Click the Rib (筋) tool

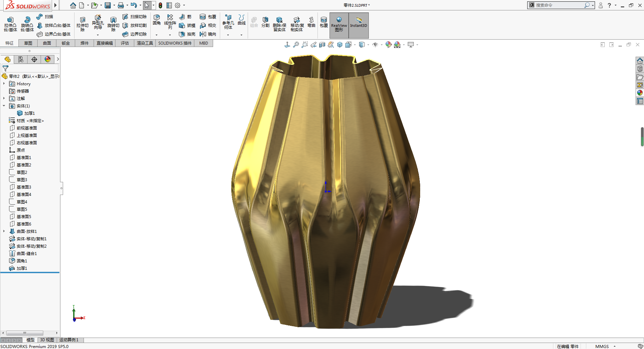(185, 16)
